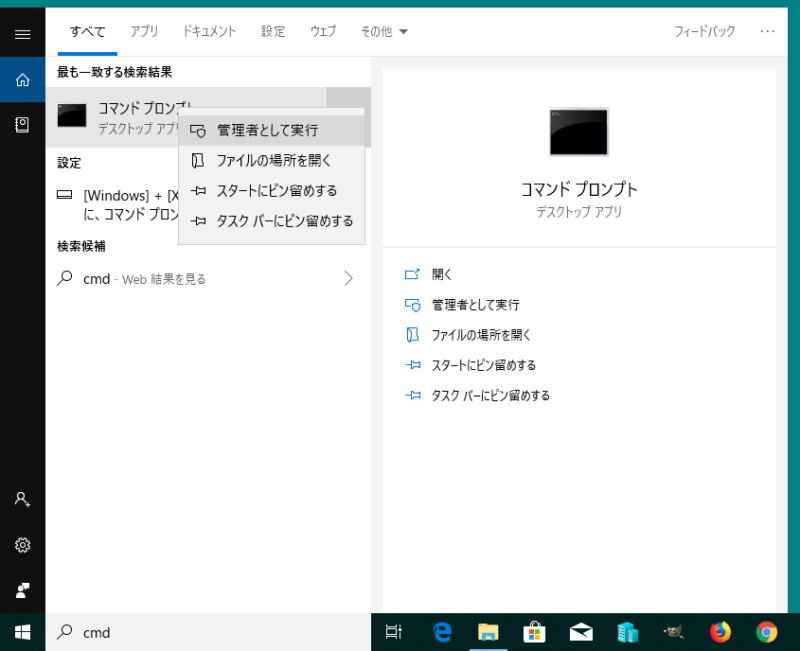Open Microsoft Store from the taskbar
The height and width of the screenshot is (651, 800).
click(535, 632)
